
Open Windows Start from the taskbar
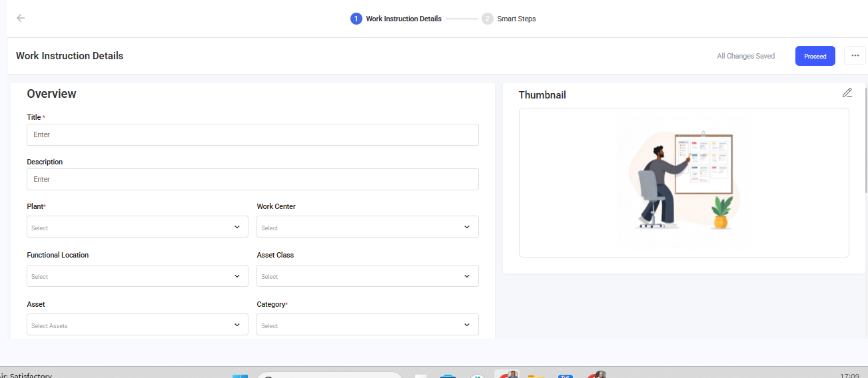(x=240, y=376)
